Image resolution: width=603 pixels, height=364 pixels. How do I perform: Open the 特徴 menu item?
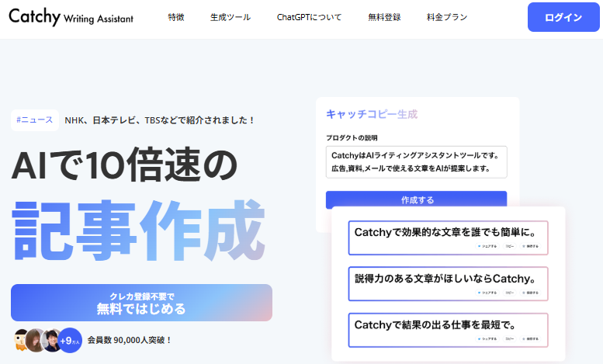click(x=176, y=17)
